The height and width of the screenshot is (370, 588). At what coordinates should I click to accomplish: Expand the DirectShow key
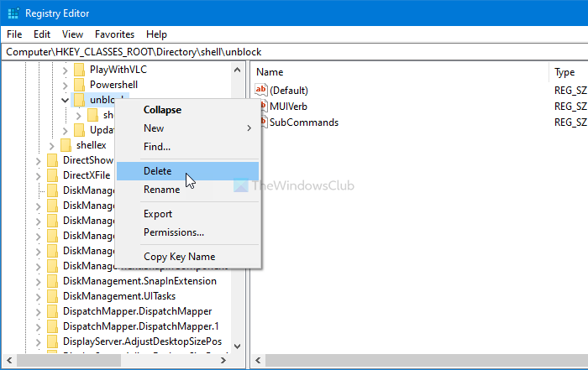tap(39, 161)
